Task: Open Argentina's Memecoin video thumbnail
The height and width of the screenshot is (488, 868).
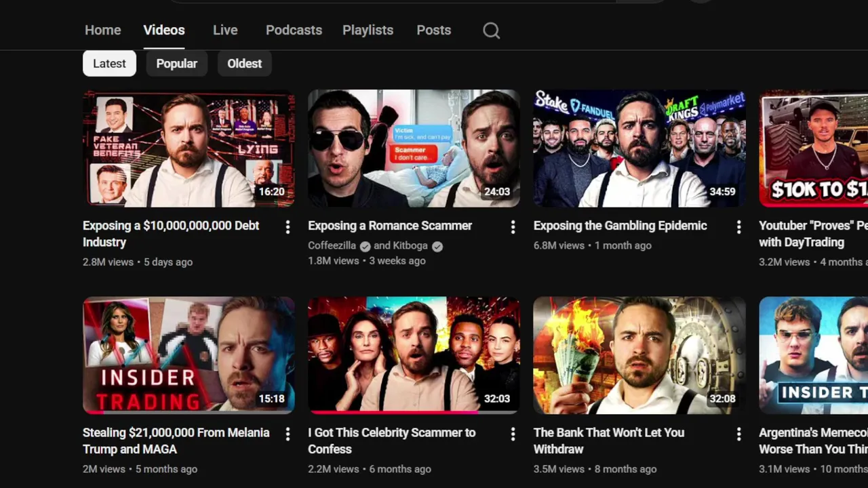Action: pyautogui.click(x=813, y=355)
